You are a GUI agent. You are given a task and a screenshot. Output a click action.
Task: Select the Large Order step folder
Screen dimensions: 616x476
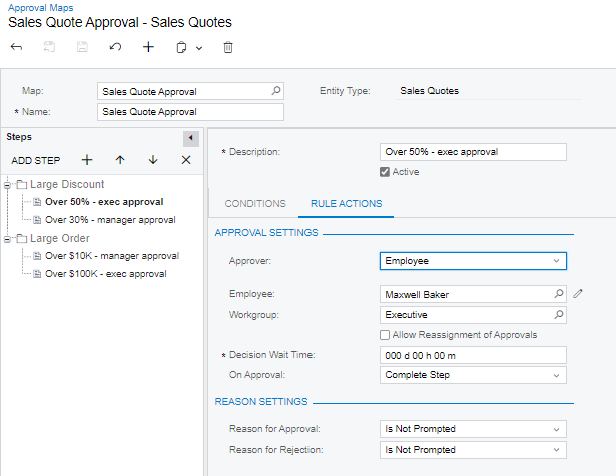(60, 238)
